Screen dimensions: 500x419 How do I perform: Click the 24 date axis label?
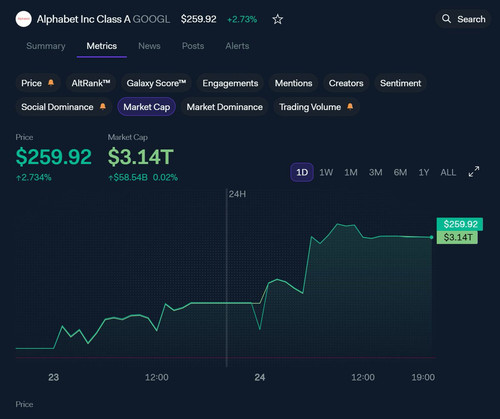coord(260,377)
